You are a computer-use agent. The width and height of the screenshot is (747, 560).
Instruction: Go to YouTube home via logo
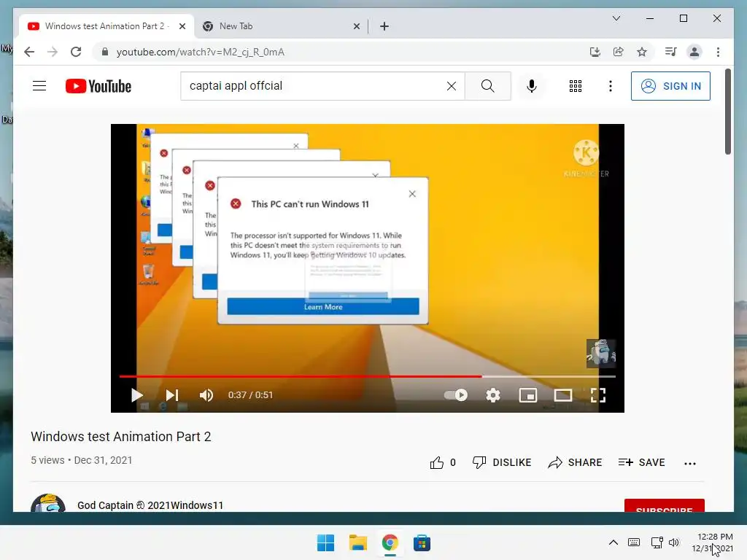[x=98, y=86]
